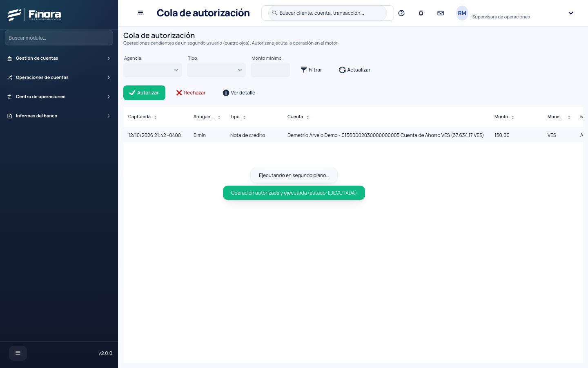Screen dimensions: 588x368
Task: Toggle the top hamburger menu icon
Action: [140, 13]
